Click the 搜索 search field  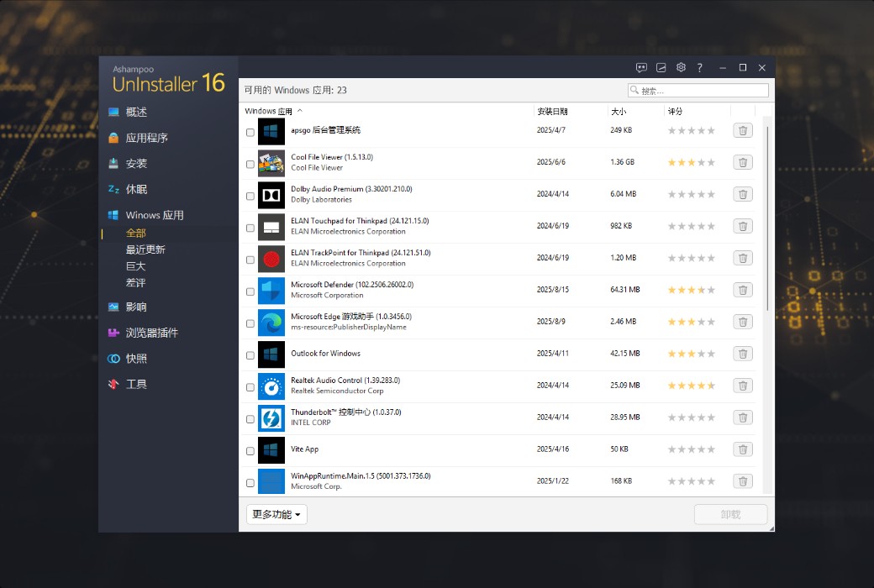pyautogui.click(x=698, y=90)
